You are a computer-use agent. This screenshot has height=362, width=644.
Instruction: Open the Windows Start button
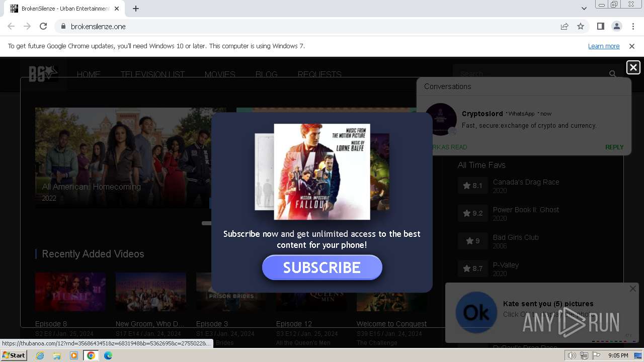click(x=14, y=355)
